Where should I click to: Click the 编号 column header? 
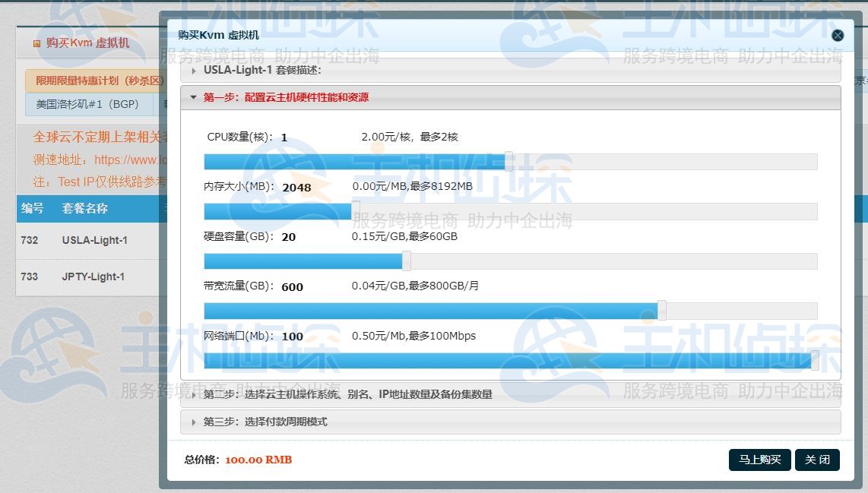(32, 208)
